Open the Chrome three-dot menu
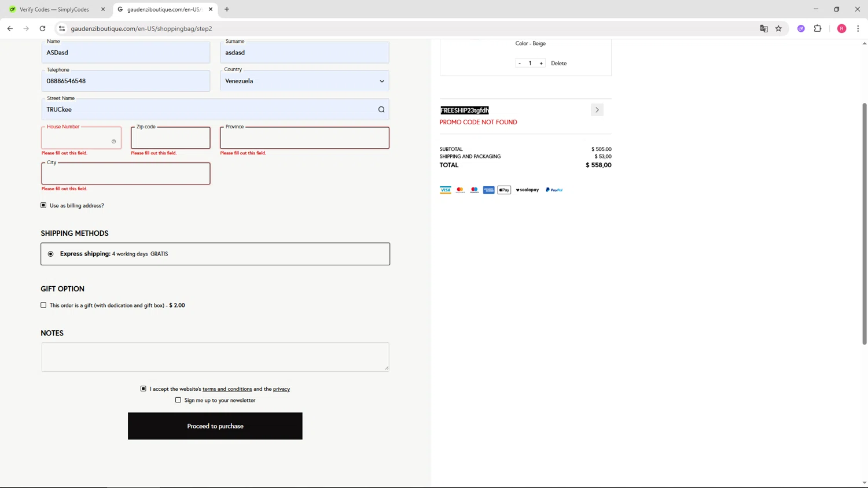868x488 pixels. pyautogui.click(x=858, y=28)
